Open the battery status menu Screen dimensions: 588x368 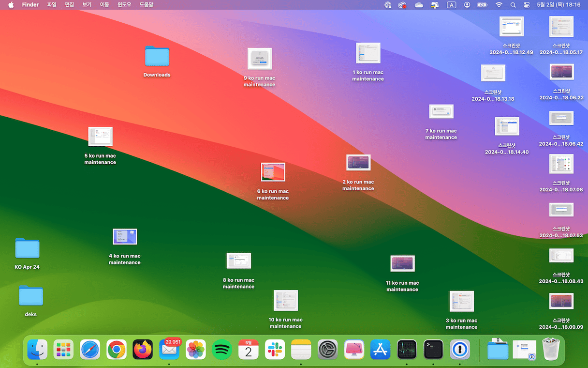(483, 5)
